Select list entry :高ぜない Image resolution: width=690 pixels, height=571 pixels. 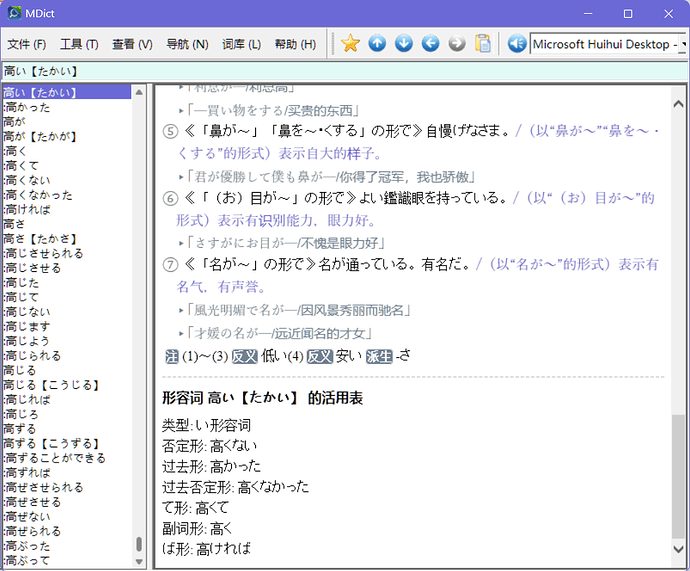pos(27,516)
